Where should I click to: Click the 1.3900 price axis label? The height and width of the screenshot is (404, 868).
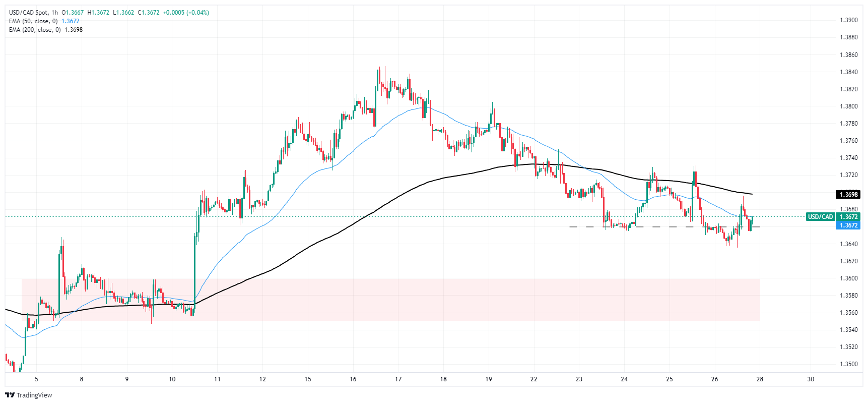(848, 20)
